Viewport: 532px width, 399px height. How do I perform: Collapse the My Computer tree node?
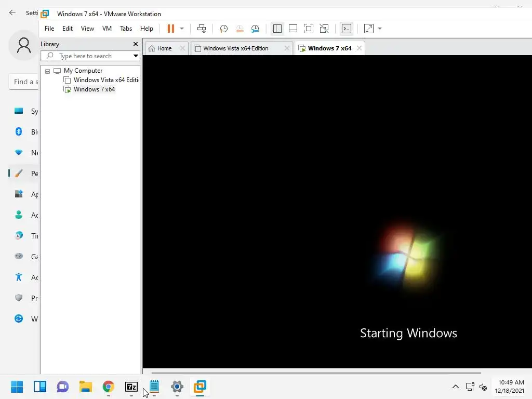click(47, 71)
